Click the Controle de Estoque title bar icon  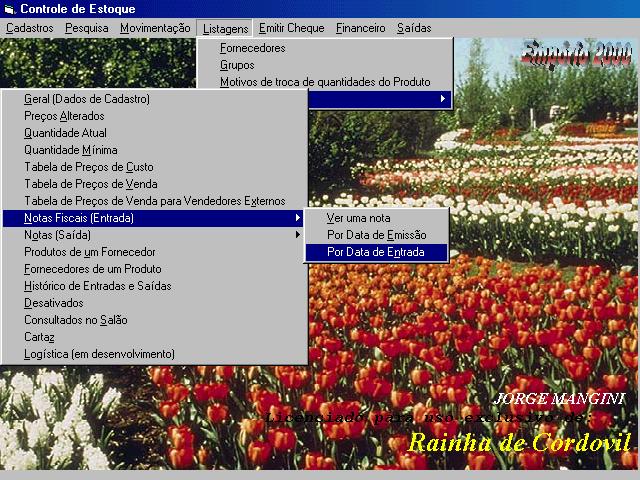[9, 9]
